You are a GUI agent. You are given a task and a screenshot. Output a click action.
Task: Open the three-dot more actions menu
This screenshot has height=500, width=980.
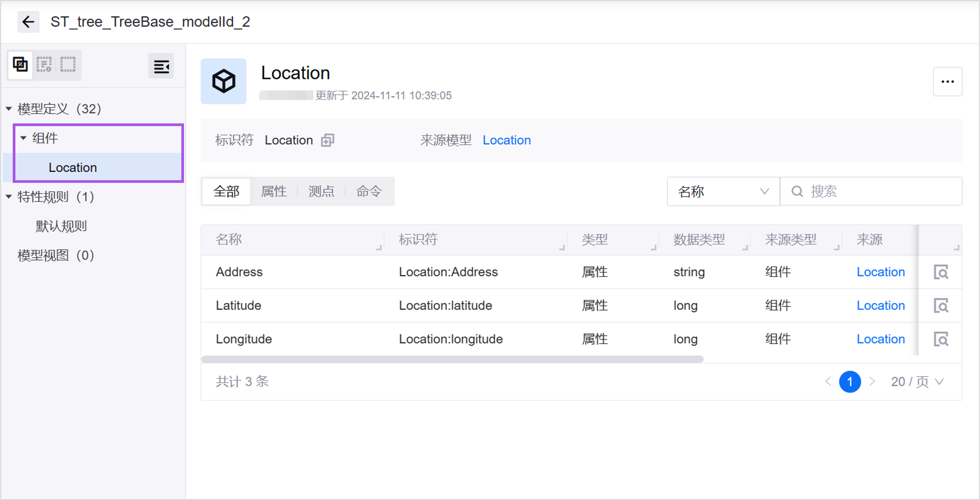947,82
